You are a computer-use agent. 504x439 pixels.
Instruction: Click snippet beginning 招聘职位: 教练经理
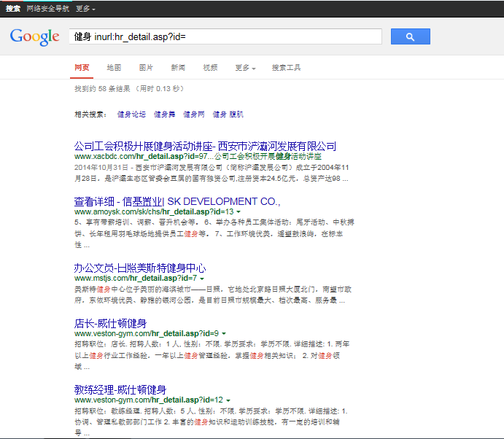point(211,421)
